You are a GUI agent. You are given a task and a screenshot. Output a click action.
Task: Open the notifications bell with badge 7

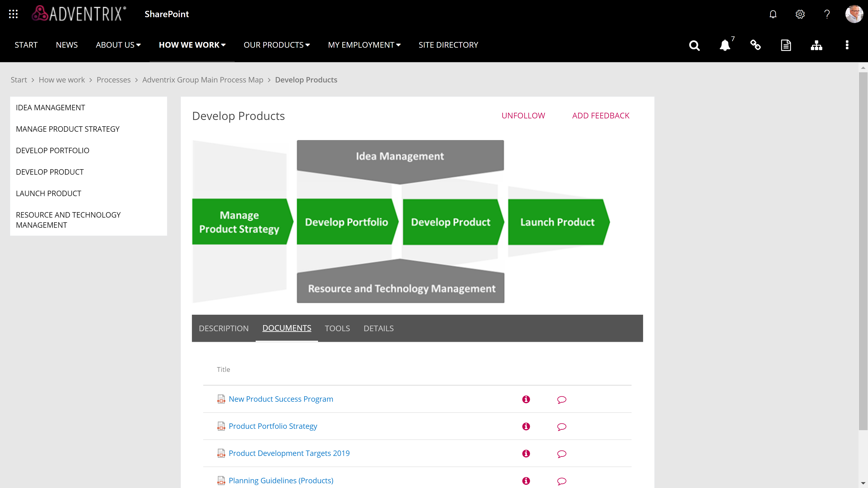point(725,45)
